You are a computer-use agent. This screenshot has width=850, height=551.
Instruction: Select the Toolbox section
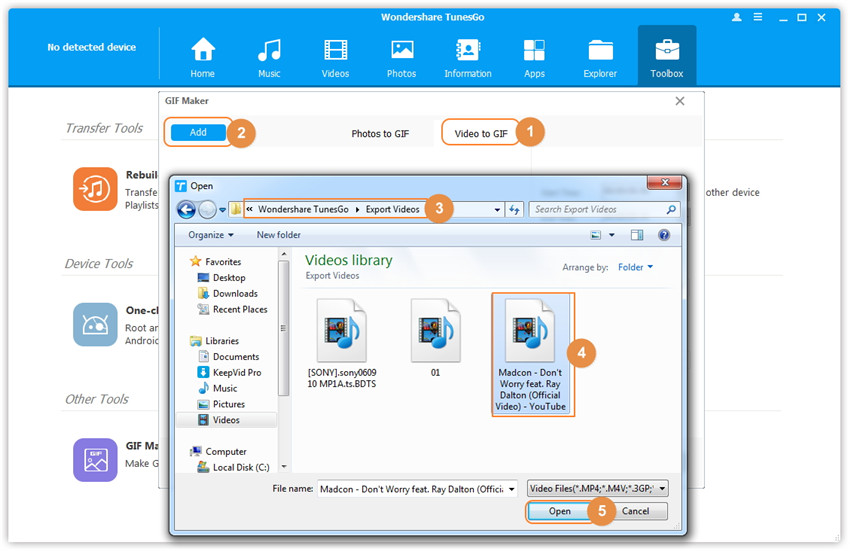click(x=667, y=56)
